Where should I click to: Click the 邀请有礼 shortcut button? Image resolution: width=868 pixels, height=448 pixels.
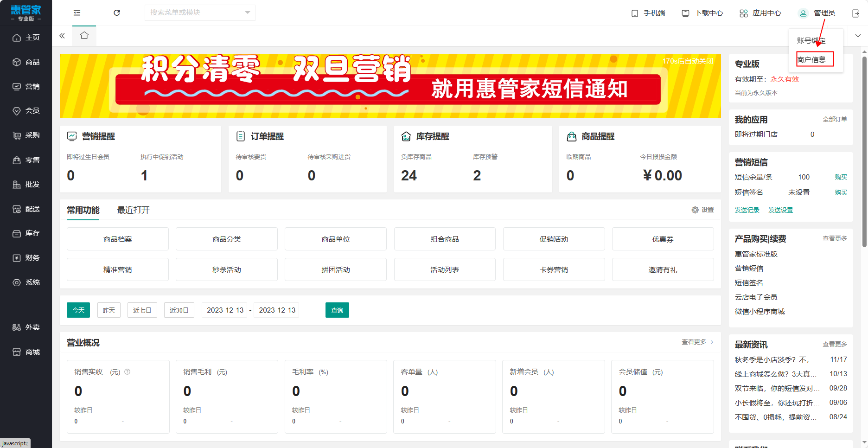click(x=663, y=269)
